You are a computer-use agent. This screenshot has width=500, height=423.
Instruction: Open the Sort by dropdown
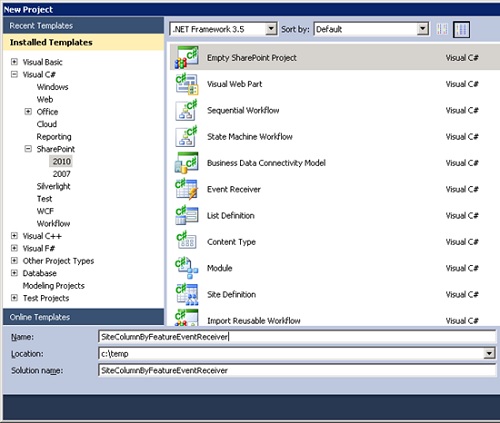(423, 29)
